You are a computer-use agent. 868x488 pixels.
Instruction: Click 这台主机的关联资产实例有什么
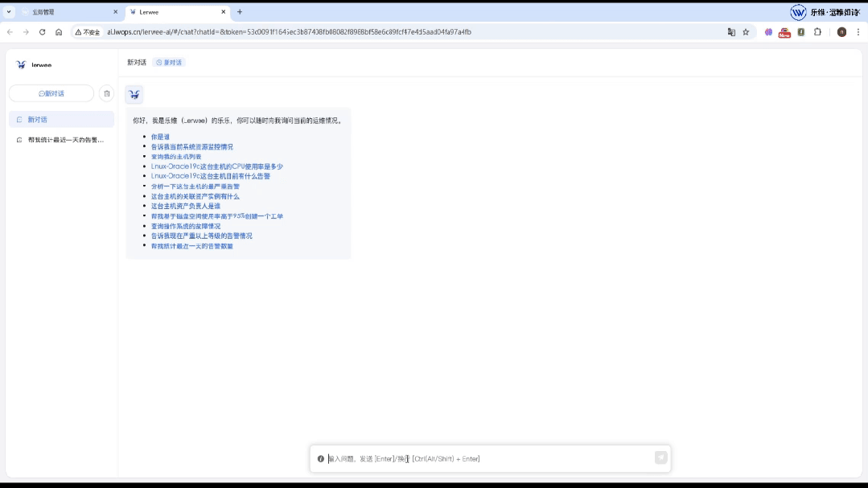195,196
